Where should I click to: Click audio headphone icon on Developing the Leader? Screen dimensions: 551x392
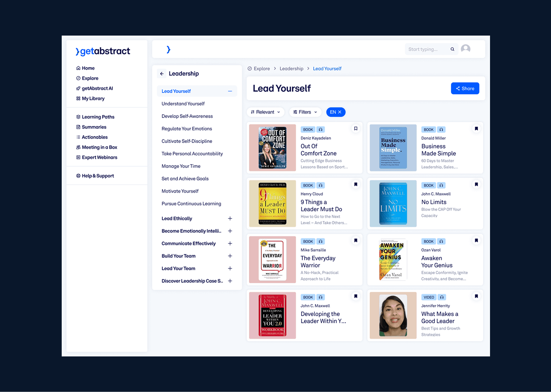click(x=321, y=297)
